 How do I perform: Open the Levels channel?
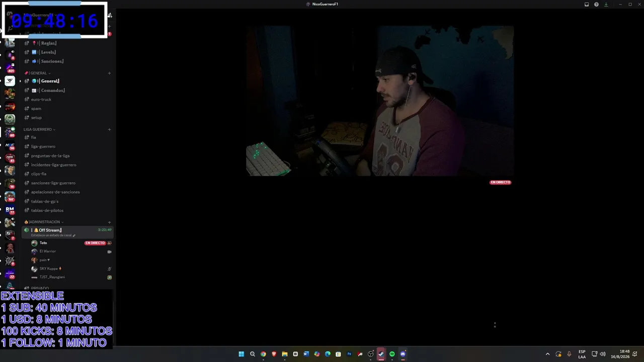tap(67, 52)
